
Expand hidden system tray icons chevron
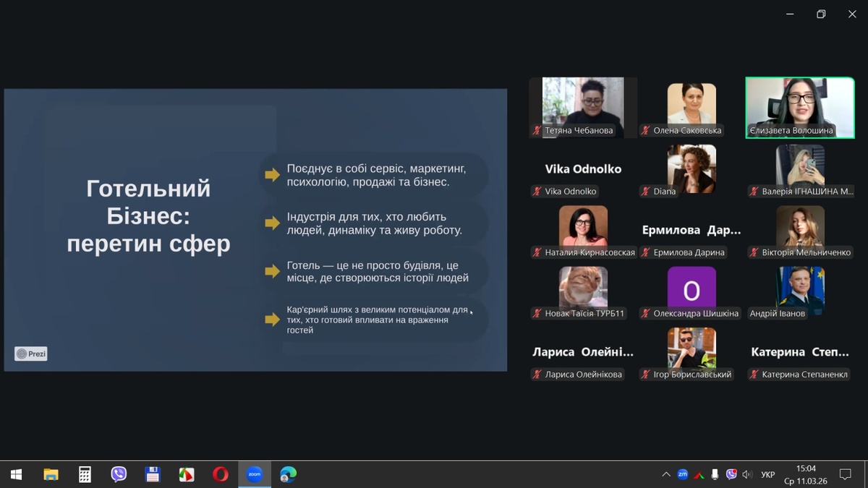pos(665,474)
